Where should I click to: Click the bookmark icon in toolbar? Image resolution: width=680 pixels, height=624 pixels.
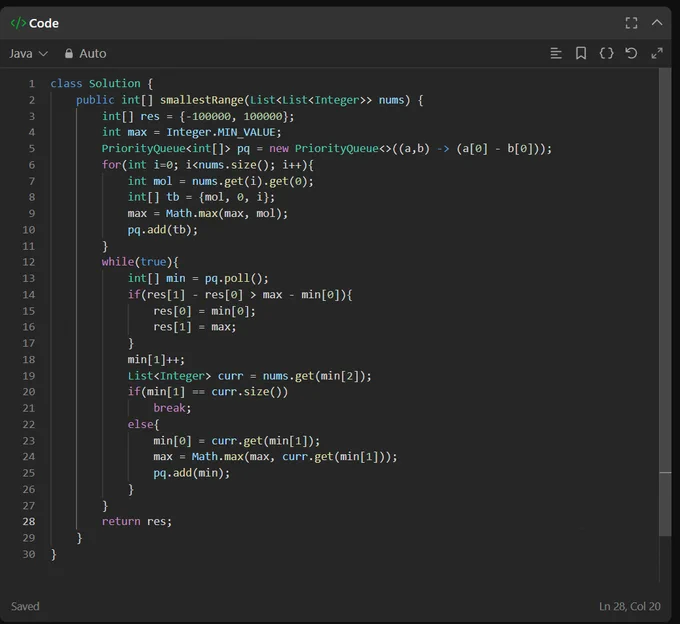pos(581,53)
